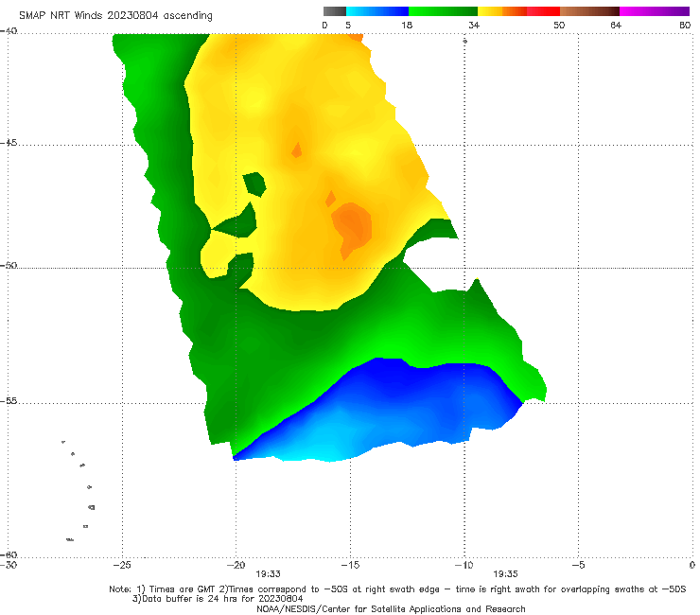Click the color bar label "34"
The height and width of the screenshot is (615, 700).
tap(474, 25)
